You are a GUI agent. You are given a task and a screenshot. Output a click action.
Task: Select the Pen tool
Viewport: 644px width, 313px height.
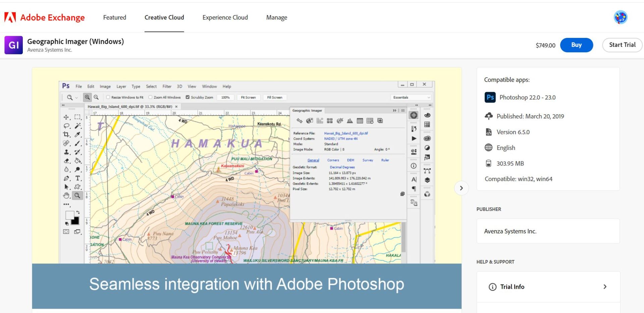(66, 178)
